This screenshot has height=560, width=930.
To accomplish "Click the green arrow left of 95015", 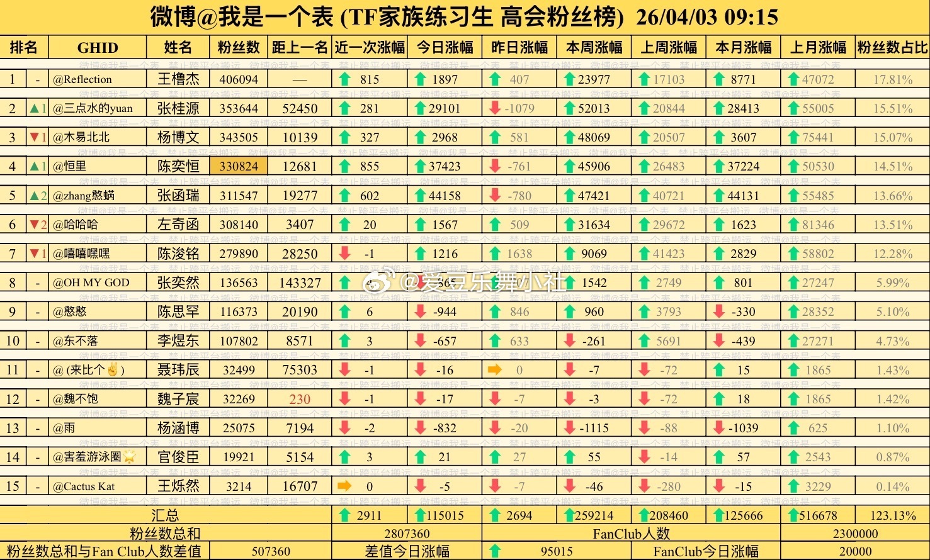I will pyautogui.click(x=495, y=551).
